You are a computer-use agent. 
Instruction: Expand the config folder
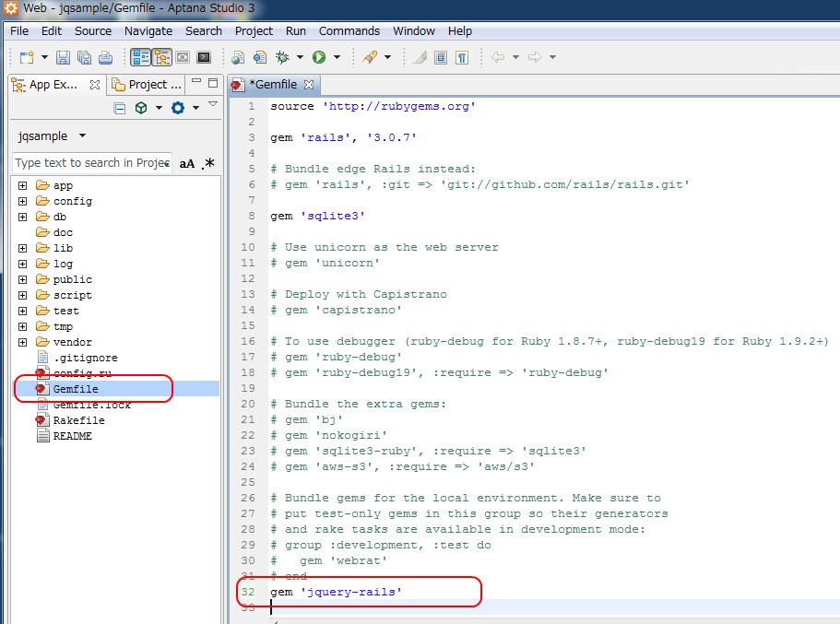tap(22, 201)
